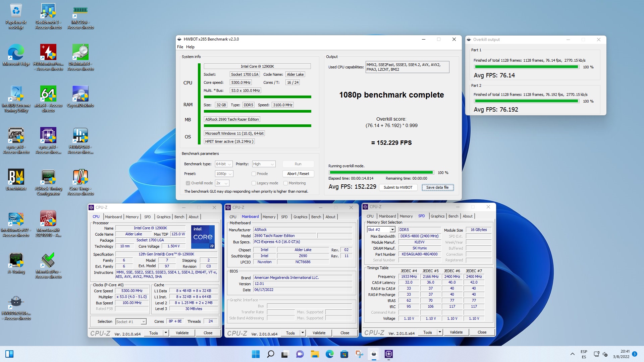
Task: Click Validate in CPU tab window
Action: [182, 333]
